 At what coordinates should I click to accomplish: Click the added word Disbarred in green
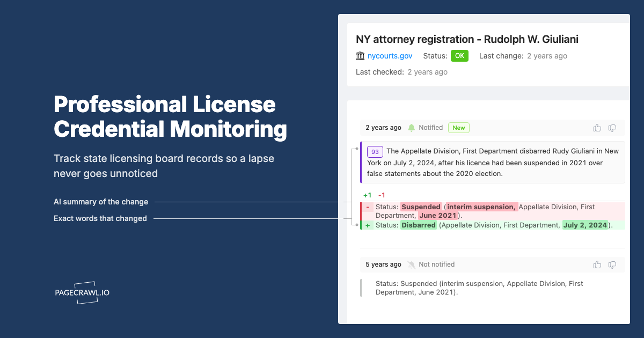419,225
